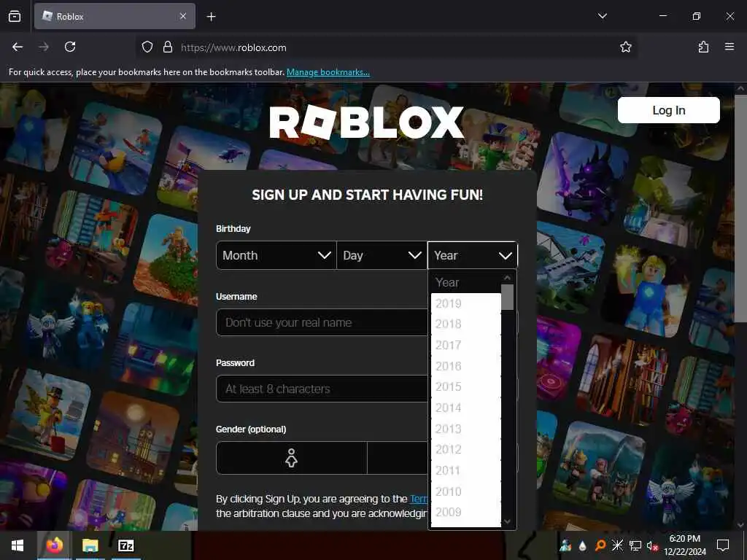The image size is (747, 560).
Task: Restore down the browser window
Action: [696, 16]
